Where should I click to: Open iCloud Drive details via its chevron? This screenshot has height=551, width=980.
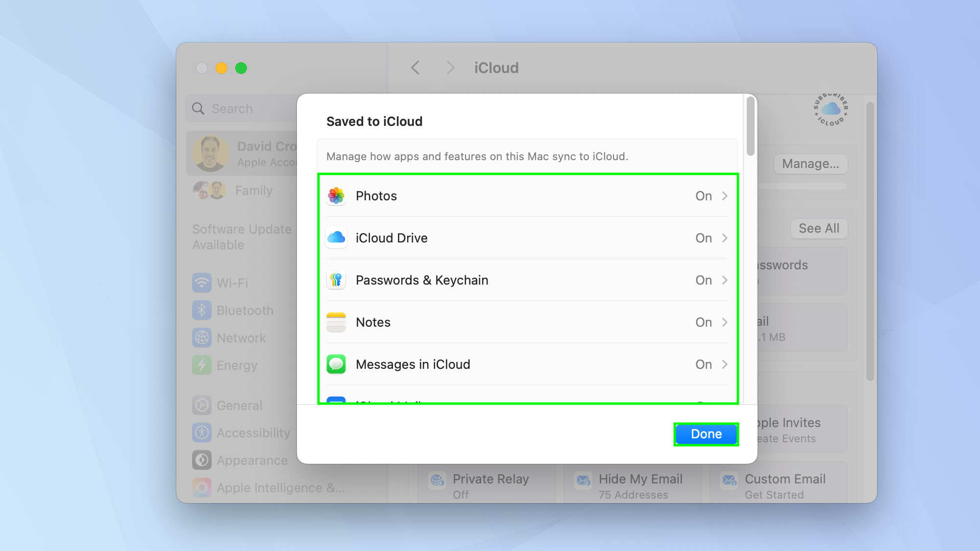click(x=724, y=238)
